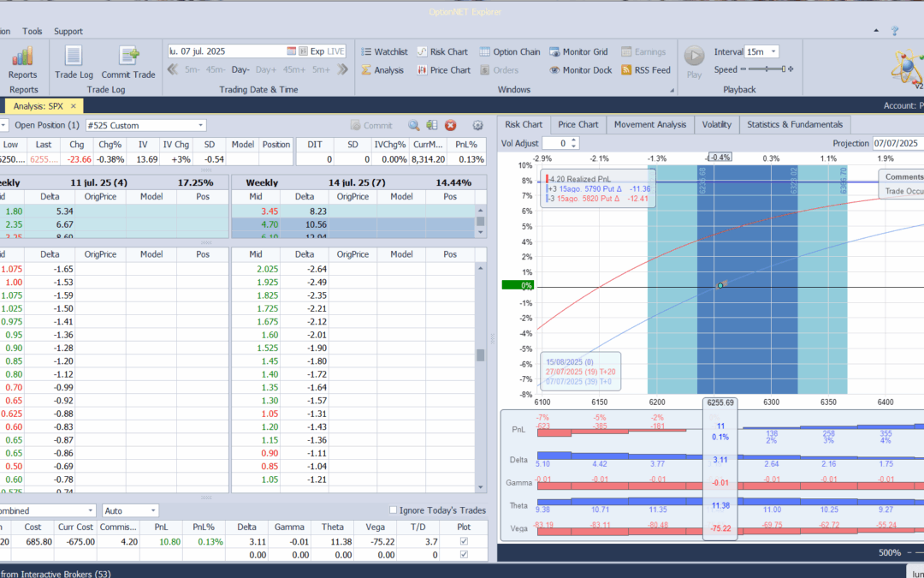
Task: Open Commit Trade
Action: pyautogui.click(x=127, y=63)
